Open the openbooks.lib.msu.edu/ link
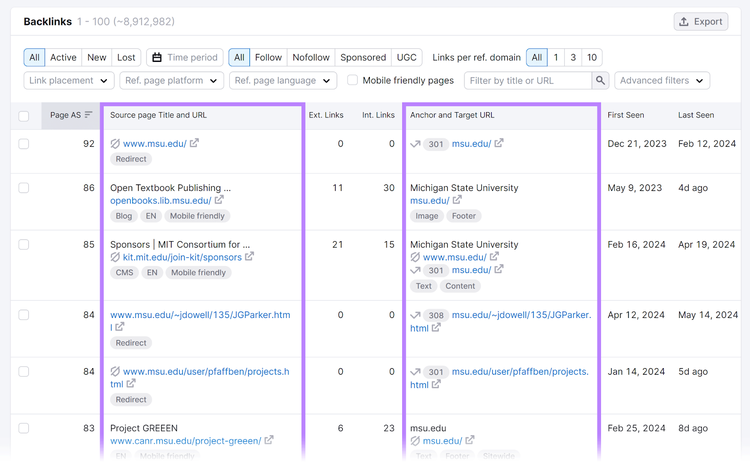Viewport: 750px width, 462px height. click(161, 200)
